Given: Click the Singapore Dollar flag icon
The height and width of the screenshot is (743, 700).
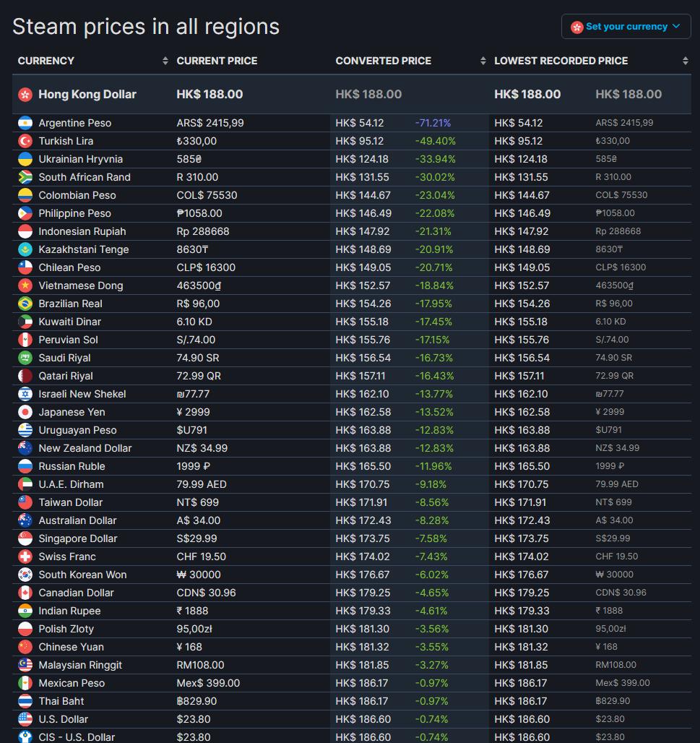Looking at the screenshot, I should click(25, 538).
